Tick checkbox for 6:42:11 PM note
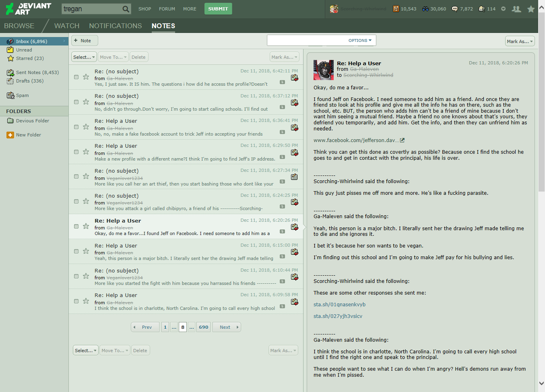 pyautogui.click(x=76, y=77)
